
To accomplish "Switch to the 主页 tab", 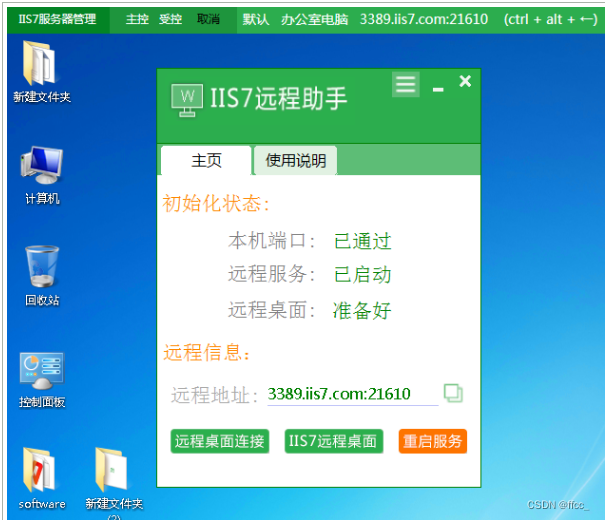I will click(x=206, y=160).
